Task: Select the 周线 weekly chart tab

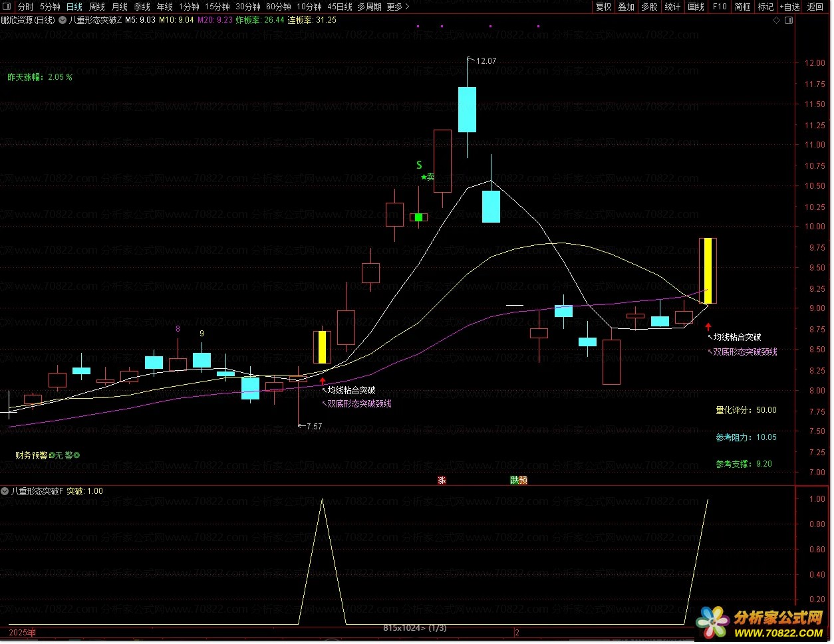Action: tap(97, 7)
